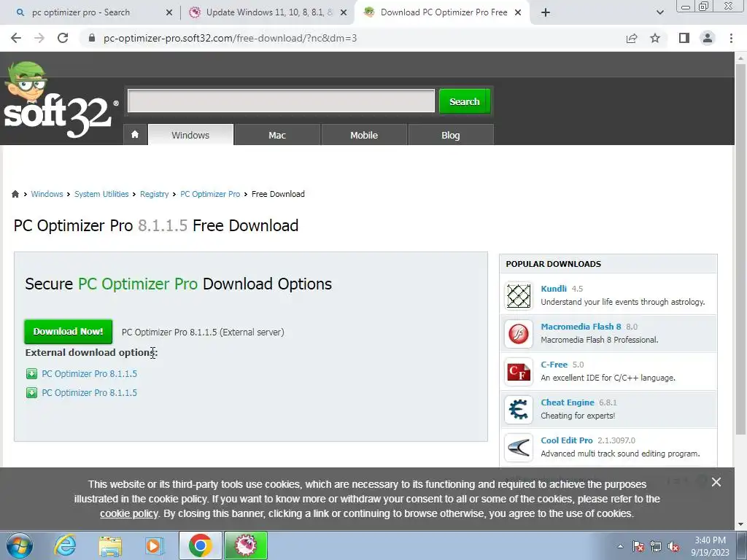Click the Macromedia Flash 8 icon
747x560 pixels.
519,333
